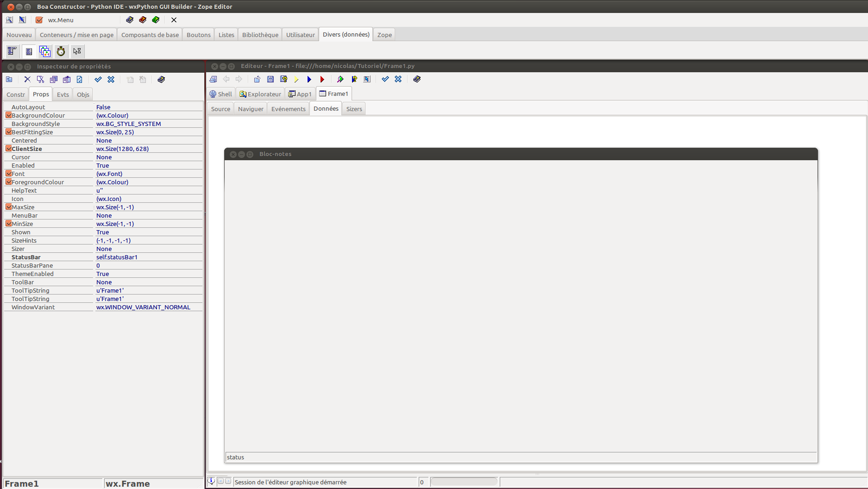This screenshot has height=489, width=868.
Task: Switch to the Shell editor page
Action: pyautogui.click(x=221, y=94)
